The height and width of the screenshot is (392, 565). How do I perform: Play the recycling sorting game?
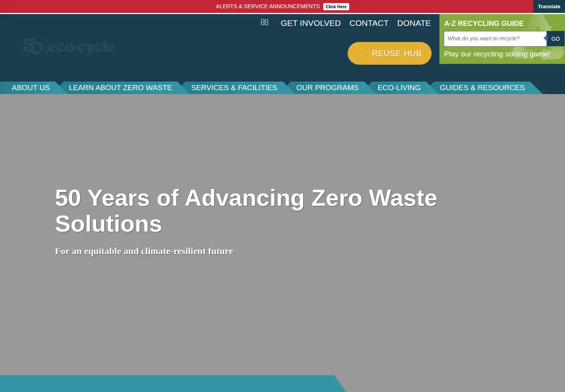point(497,54)
